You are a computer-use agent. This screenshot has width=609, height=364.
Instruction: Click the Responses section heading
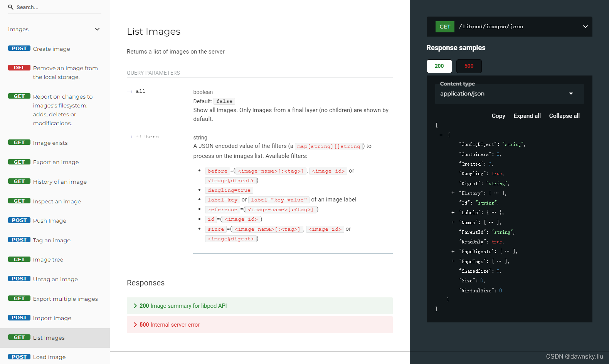click(146, 283)
